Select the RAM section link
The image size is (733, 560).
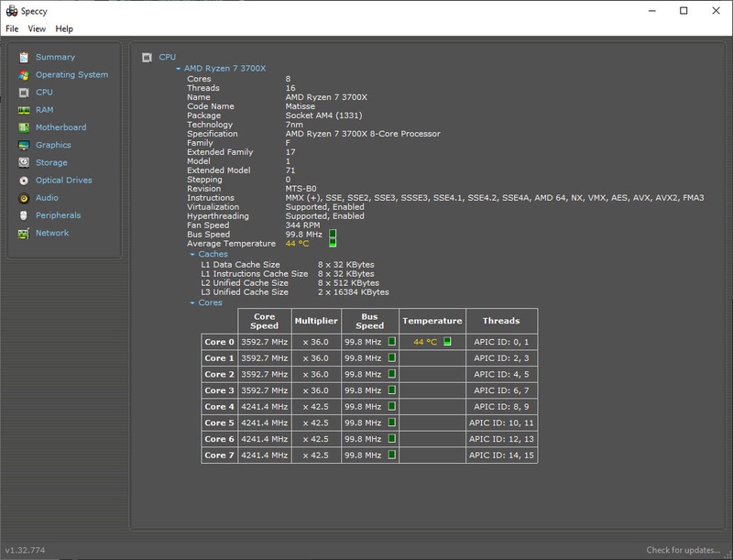pyautogui.click(x=44, y=110)
